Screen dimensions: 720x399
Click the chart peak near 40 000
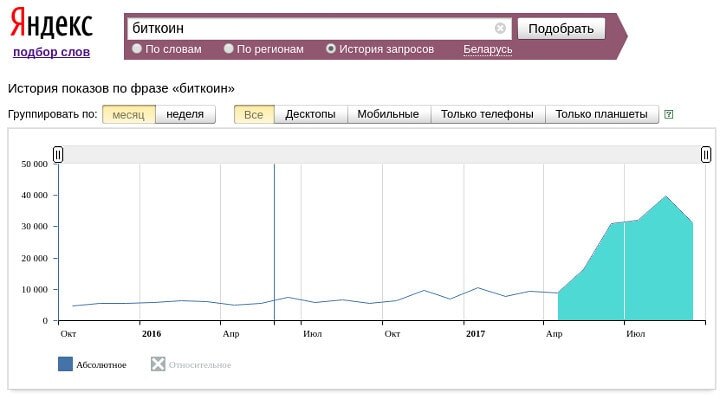(x=666, y=197)
